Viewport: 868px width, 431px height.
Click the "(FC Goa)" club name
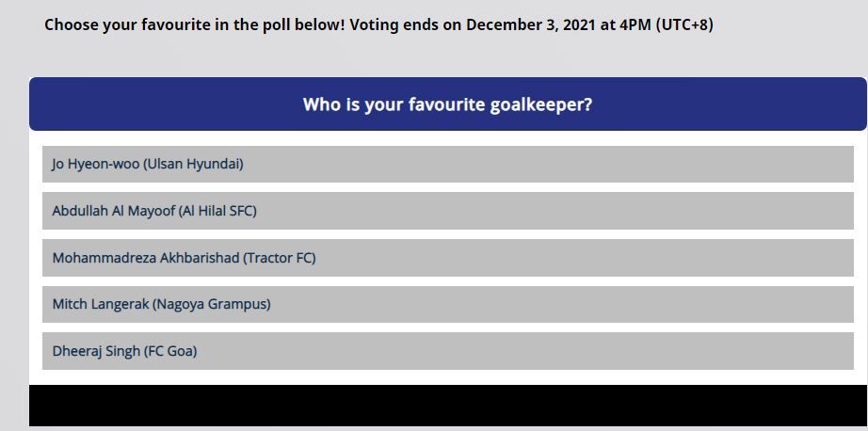[x=170, y=351]
